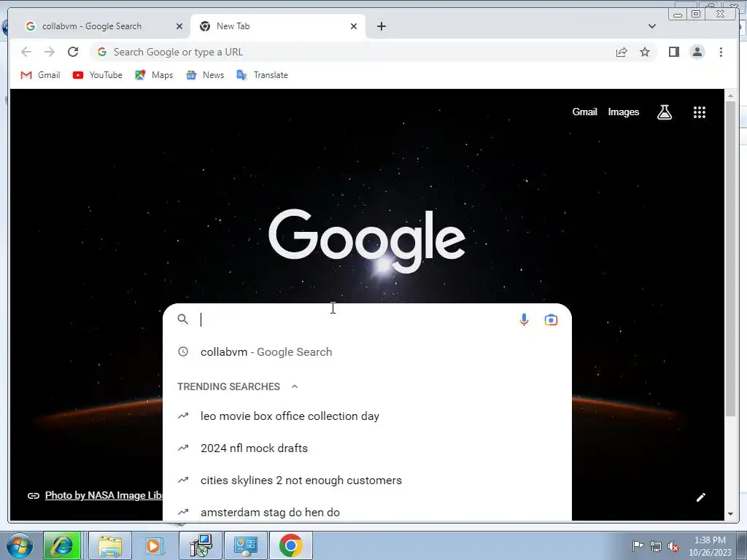Open the Windows Start menu

18,545
